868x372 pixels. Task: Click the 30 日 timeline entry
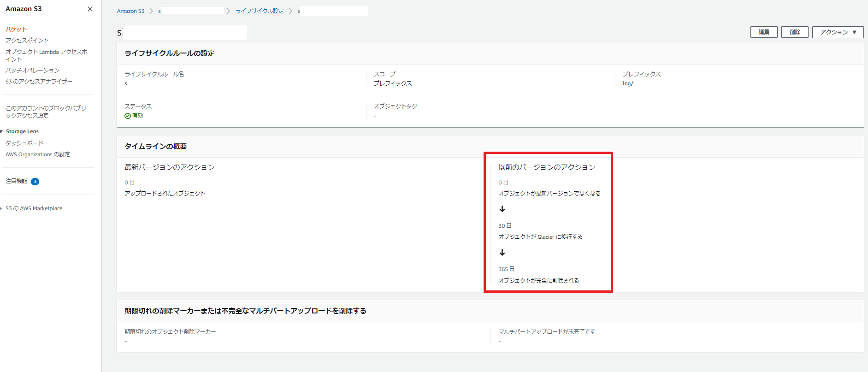505,226
